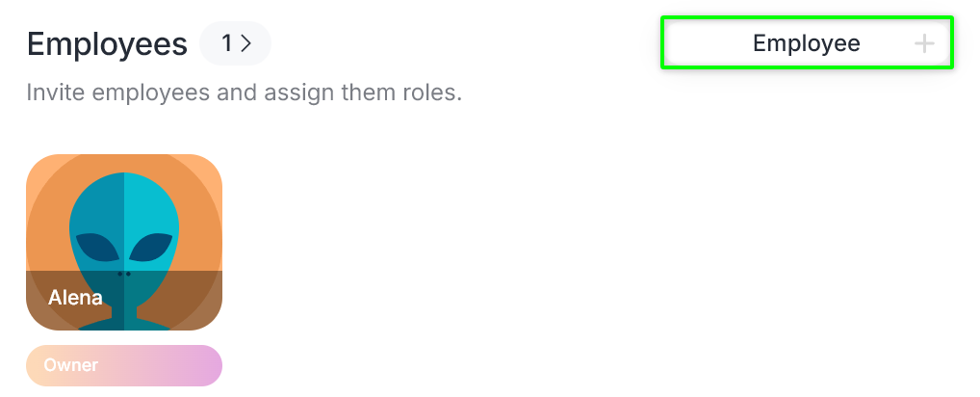Select the Alena name label

click(75, 298)
